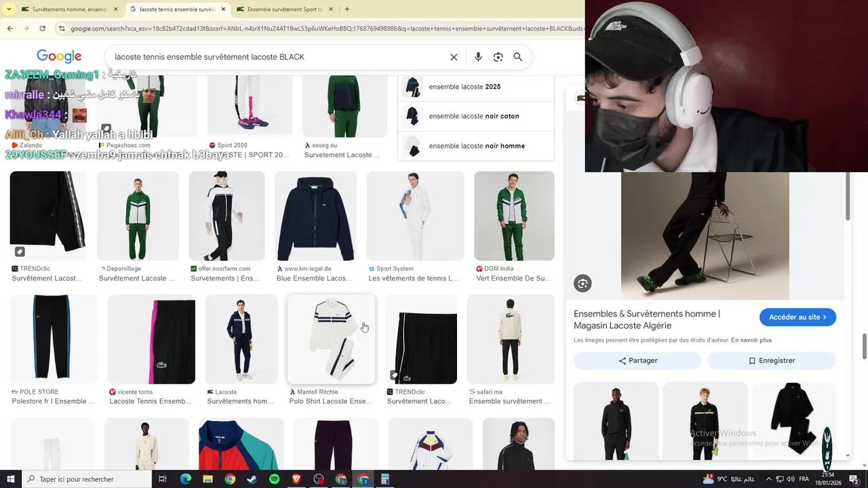This screenshot has height=488, width=868.
Task: Open the Windows Start menu
Action: 10,479
